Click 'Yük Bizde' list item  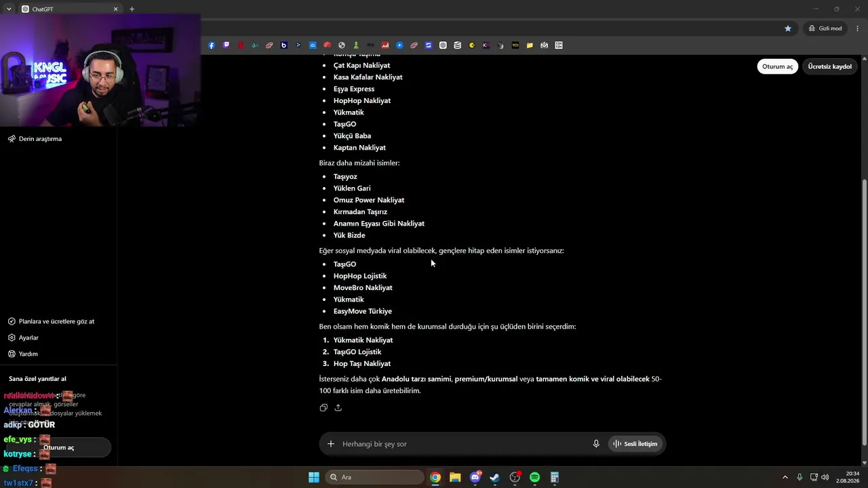[x=349, y=235]
